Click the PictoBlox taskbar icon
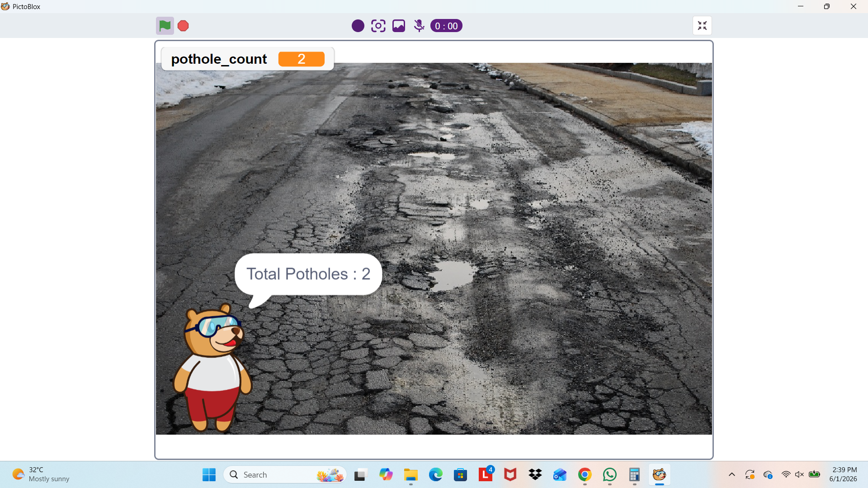 click(660, 474)
